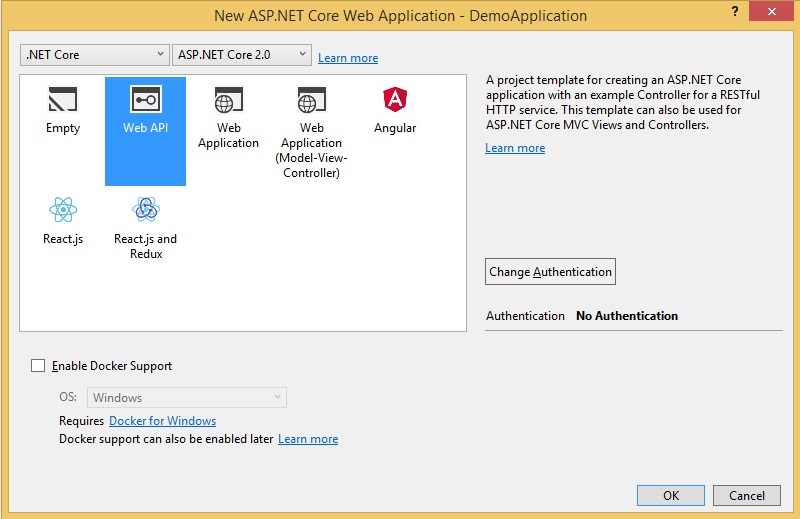Click the help question mark in title bar
The height and width of the screenshot is (519, 800).
pos(731,9)
